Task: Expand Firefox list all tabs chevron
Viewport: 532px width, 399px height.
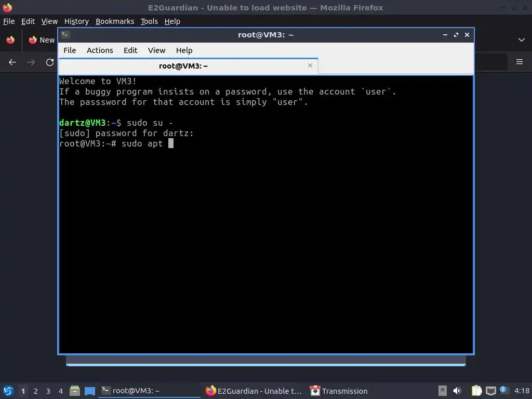Action: tap(521, 39)
